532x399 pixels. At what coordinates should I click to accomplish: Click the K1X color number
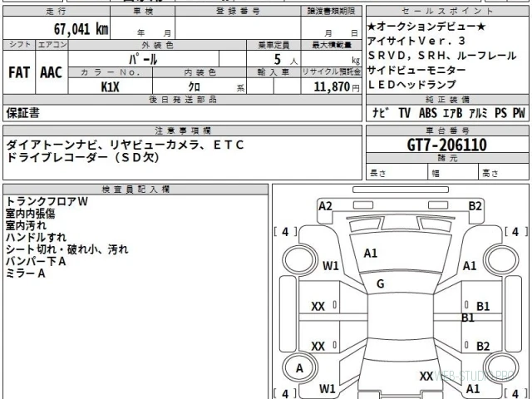pos(111,86)
